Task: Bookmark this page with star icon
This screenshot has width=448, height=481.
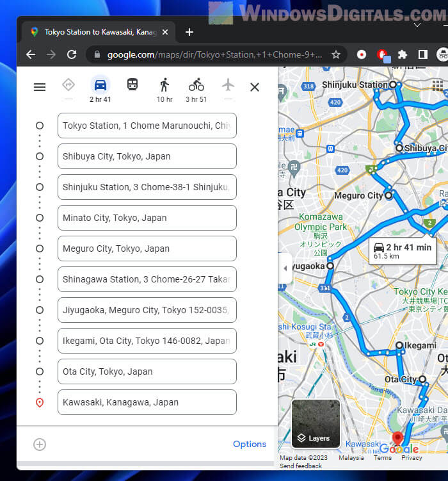Action: (336, 54)
